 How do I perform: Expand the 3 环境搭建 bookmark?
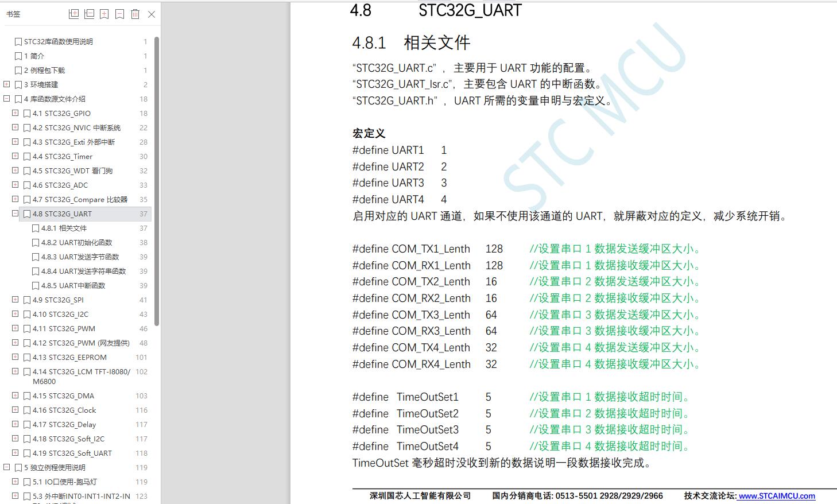tap(7, 84)
